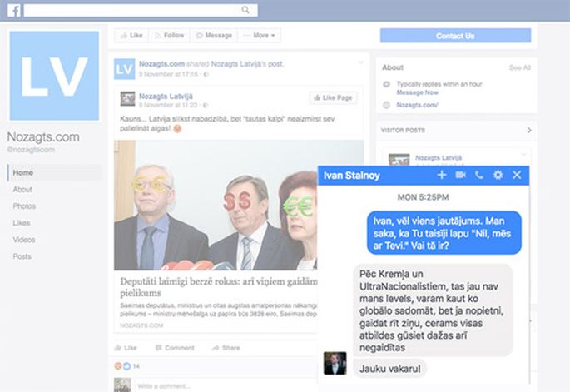This screenshot has height=392, width=570.
Task: Click the 9 November at 17:15 timestamp
Action: (x=168, y=74)
